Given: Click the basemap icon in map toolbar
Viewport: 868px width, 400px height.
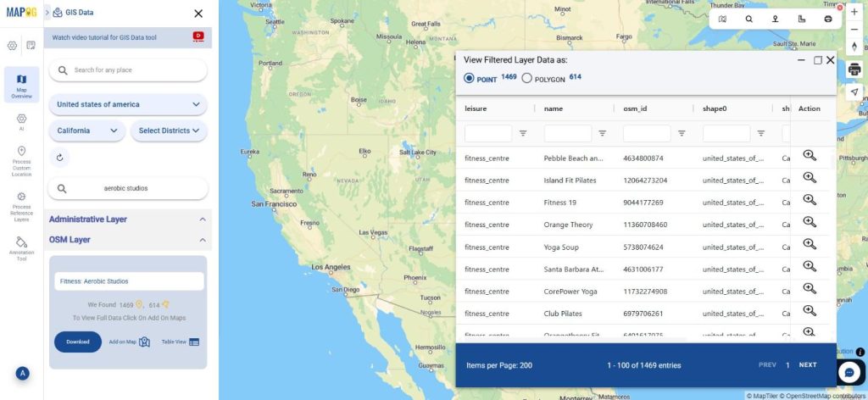Looking at the screenshot, I should pos(722,19).
